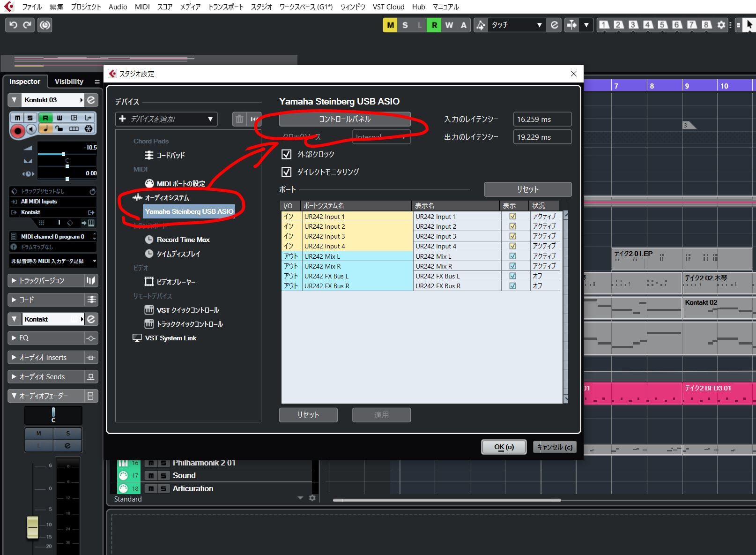This screenshot has height=555, width=756.
Task: Click the Record Time Max clock icon
Action: coord(149,240)
